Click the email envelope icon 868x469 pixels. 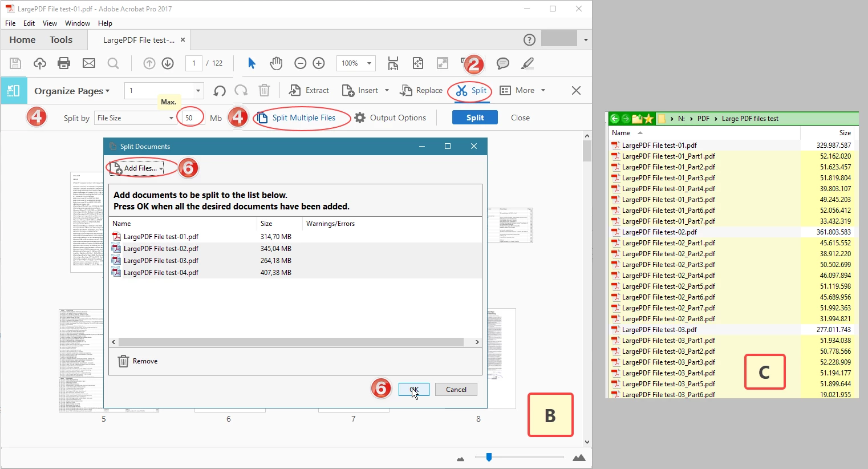89,63
